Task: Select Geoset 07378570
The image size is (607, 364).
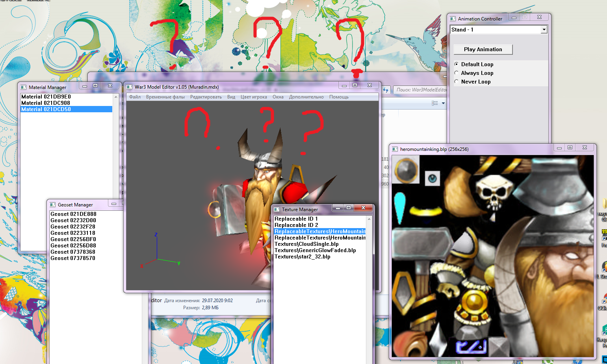Action: tap(73, 258)
